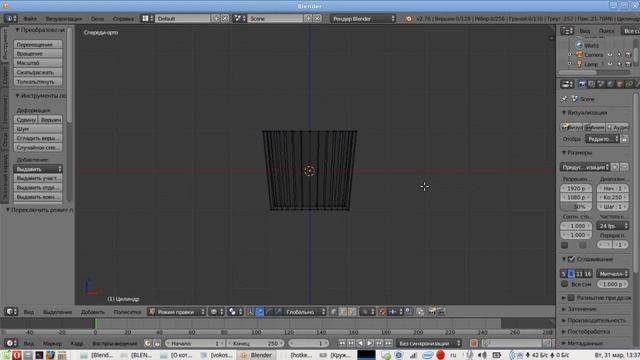Select the World properties tab icon

611,84
